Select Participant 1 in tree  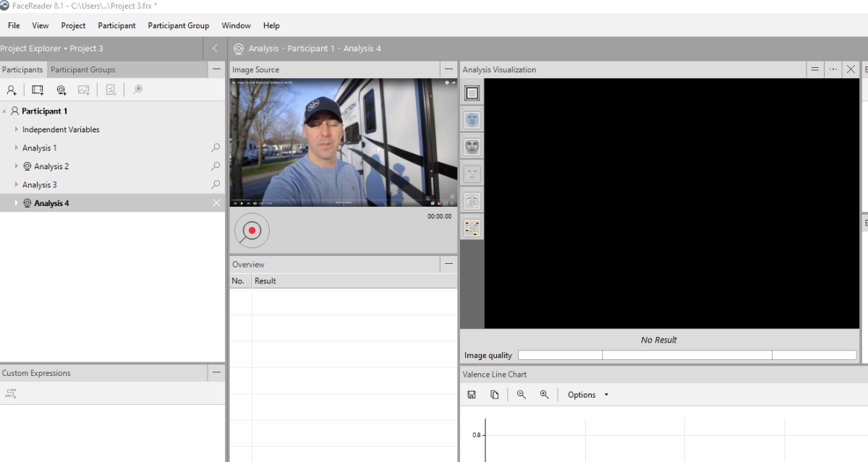point(44,111)
